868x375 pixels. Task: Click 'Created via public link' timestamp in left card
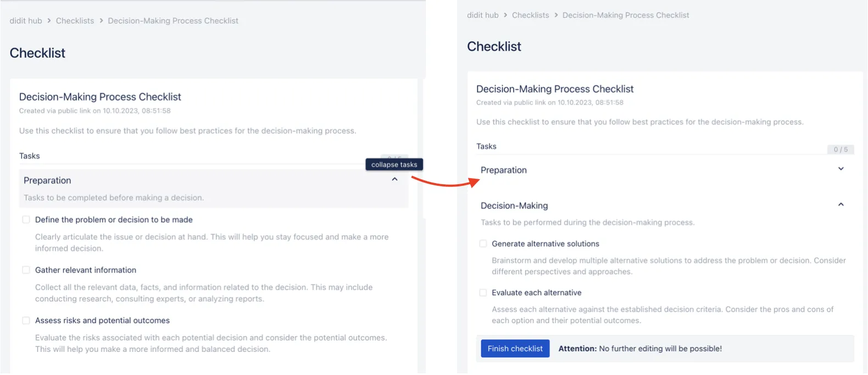95,111
